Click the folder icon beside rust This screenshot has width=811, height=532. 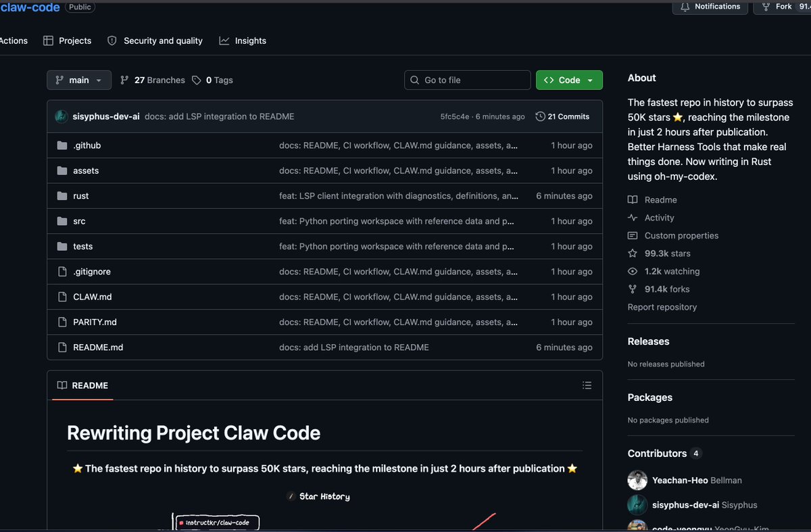pyautogui.click(x=62, y=196)
